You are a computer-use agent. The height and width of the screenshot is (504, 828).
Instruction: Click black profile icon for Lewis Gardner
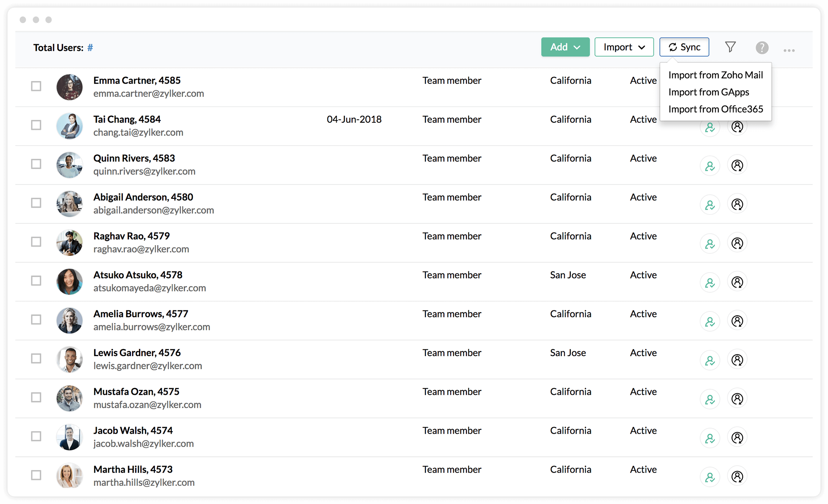(737, 360)
